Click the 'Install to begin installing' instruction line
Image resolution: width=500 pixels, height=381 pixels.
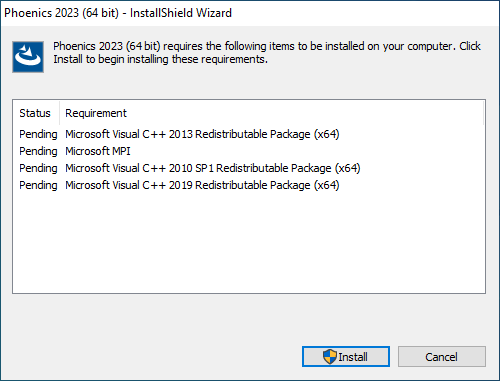160,59
